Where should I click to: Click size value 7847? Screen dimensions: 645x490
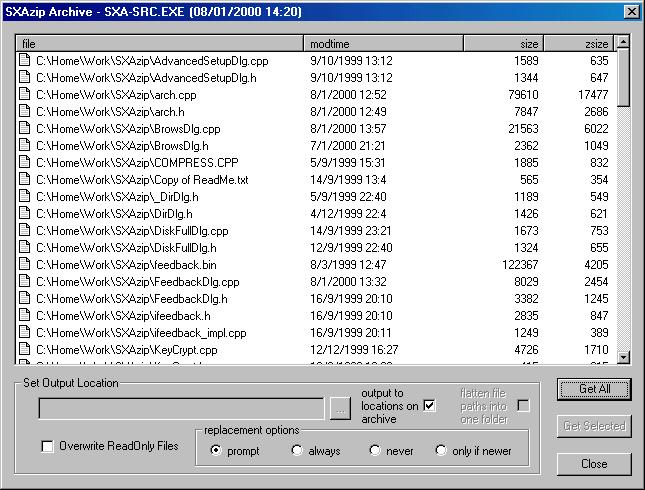point(526,111)
